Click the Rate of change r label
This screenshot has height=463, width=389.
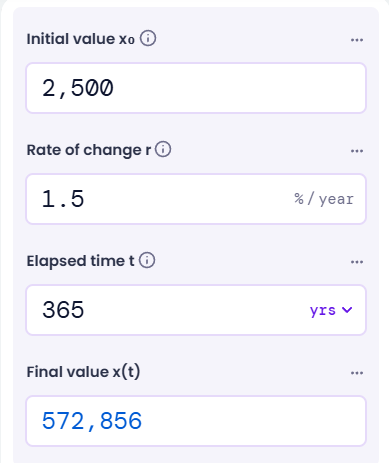coord(89,150)
